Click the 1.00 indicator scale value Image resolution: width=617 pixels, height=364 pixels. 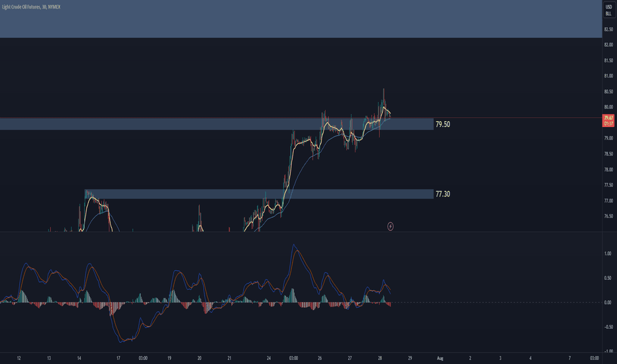[608, 253]
